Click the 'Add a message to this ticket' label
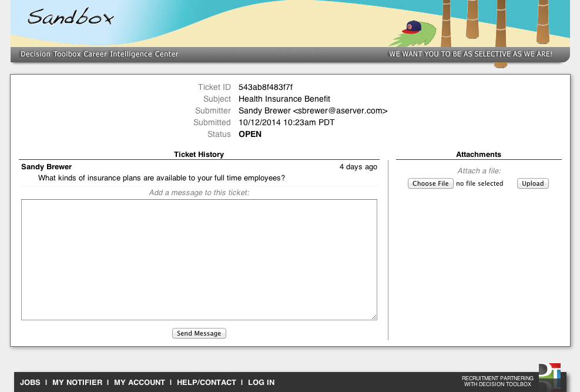This screenshot has height=392, width=580. pos(199,193)
